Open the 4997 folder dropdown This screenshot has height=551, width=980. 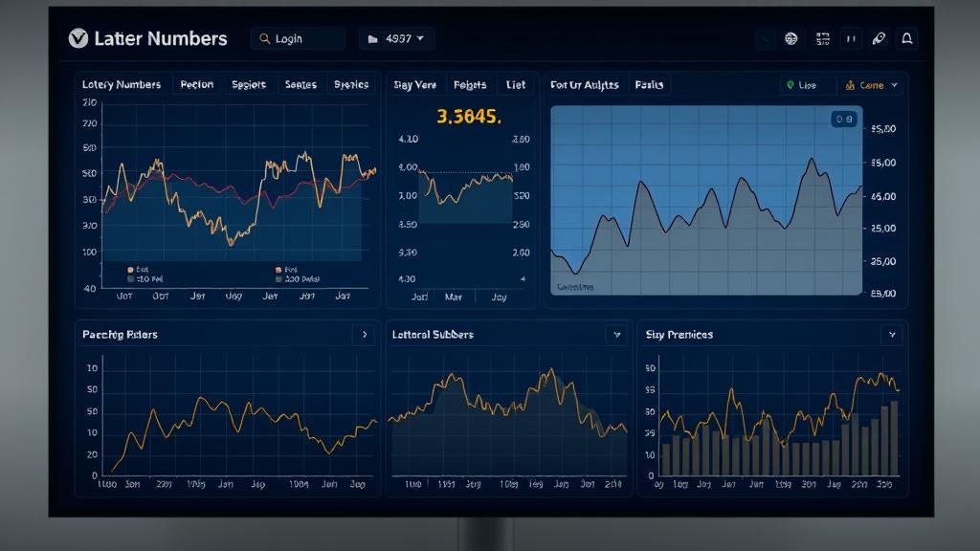click(x=397, y=39)
